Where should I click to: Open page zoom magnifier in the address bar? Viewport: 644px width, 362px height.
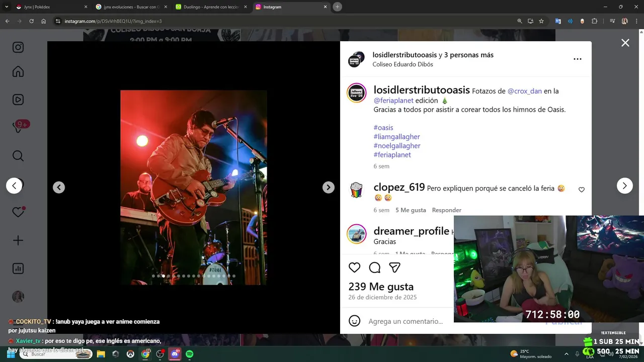520,21
